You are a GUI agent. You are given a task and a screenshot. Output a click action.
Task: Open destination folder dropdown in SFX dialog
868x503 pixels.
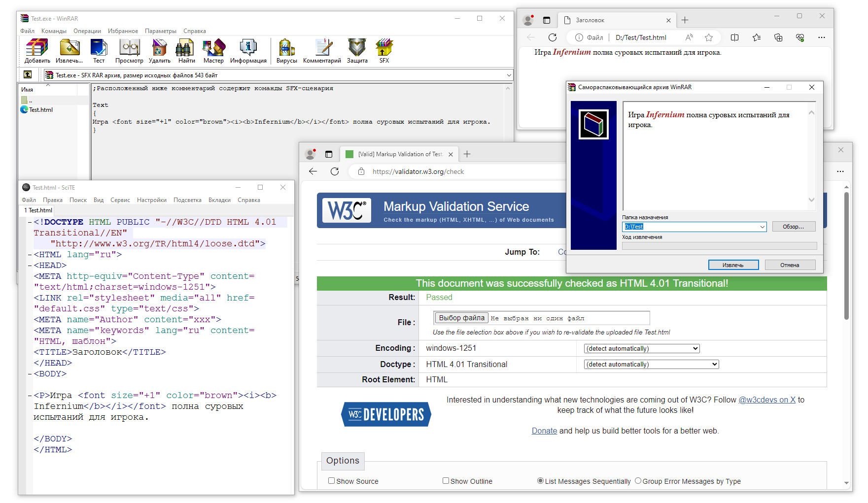[x=762, y=227]
